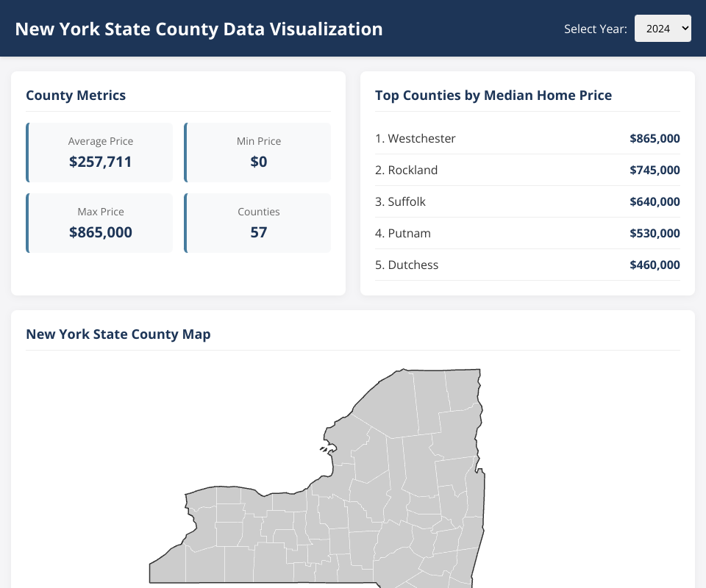706x588 pixels.
Task: Click the County Metrics heading
Action: pos(76,95)
